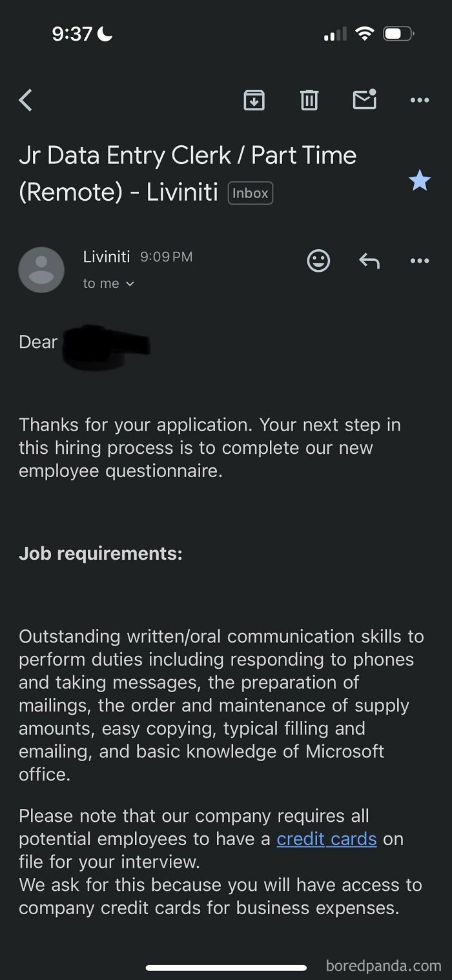The image size is (452, 980).
Task: Open more options in the top toolbar
Action: 419,100
